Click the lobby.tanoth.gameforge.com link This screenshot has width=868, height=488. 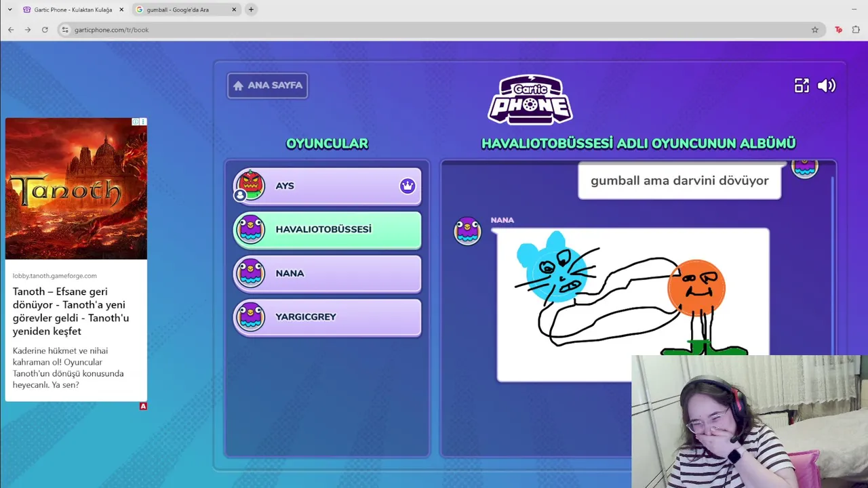[54, 276]
